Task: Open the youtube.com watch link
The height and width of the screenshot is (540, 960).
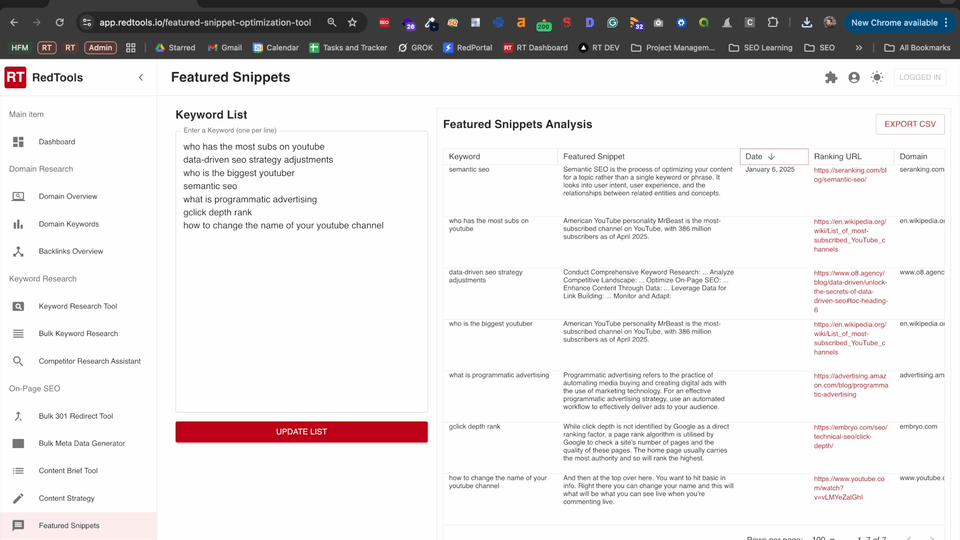Action: [x=849, y=488]
